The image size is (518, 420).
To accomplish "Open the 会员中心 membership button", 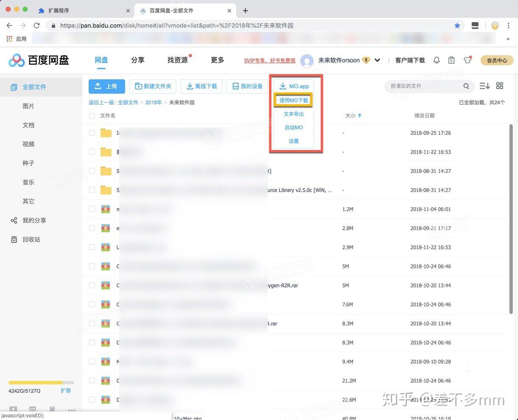I will (496, 60).
